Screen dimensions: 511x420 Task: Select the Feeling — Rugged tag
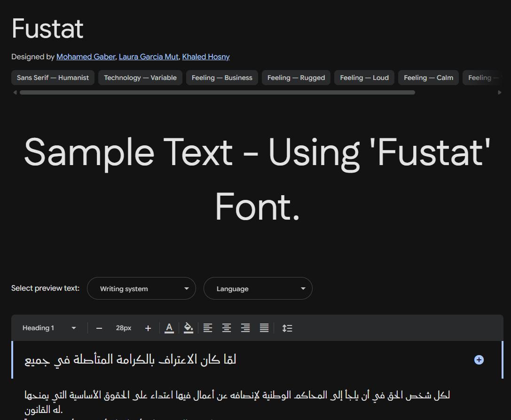click(x=296, y=78)
